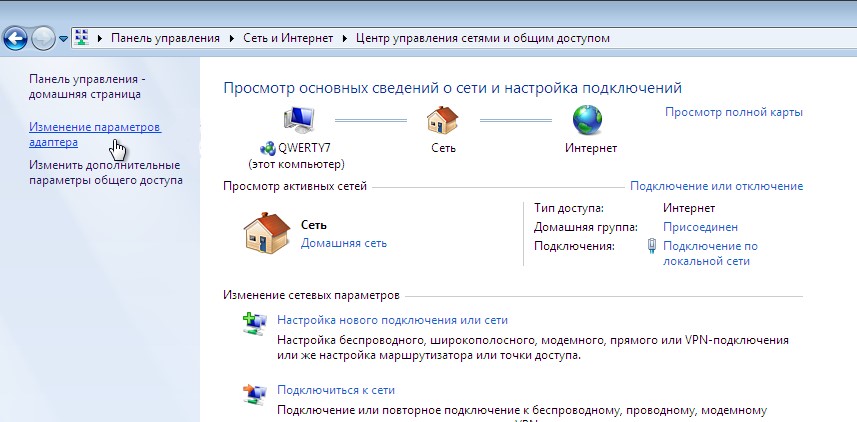Click Подключение или отключение link
Viewport: 857px width, 422px height.
coord(717,186)
